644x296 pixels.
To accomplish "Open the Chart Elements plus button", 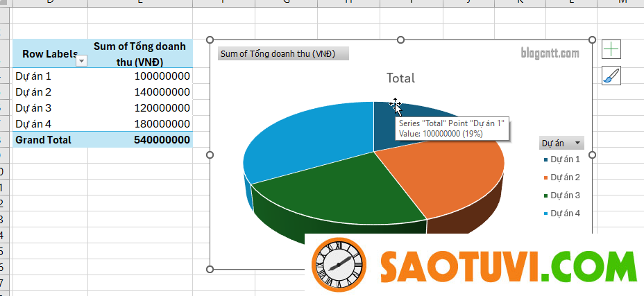I will [611, 49].
